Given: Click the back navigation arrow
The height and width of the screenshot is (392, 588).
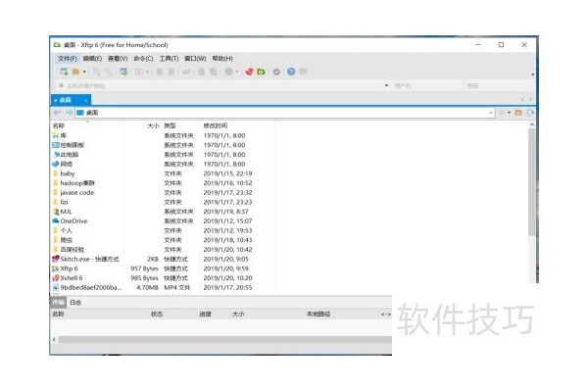Looking at the screenshot, I should click(57, 113).
